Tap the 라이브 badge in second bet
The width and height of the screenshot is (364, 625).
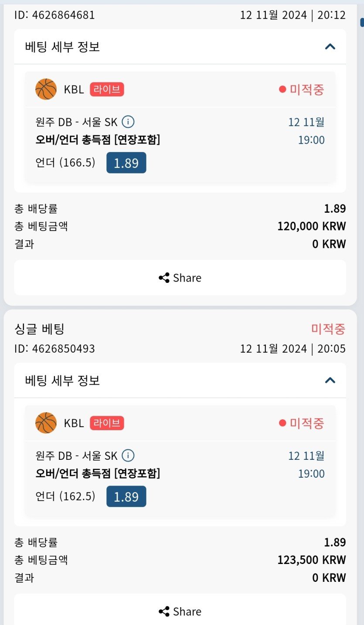pyautogui.click(x=107, y=423)
